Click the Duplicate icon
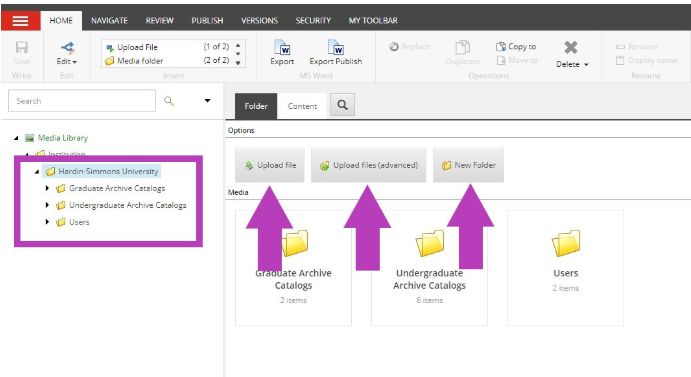 (x=462, y=48)
